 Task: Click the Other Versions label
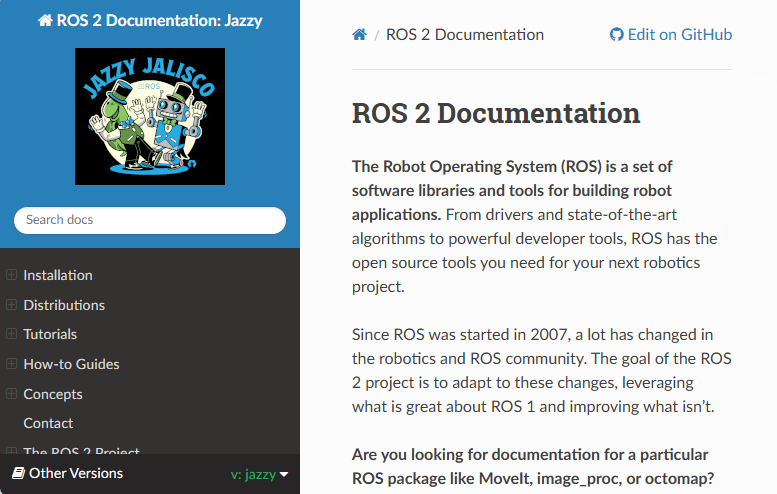tap(76, 473)
